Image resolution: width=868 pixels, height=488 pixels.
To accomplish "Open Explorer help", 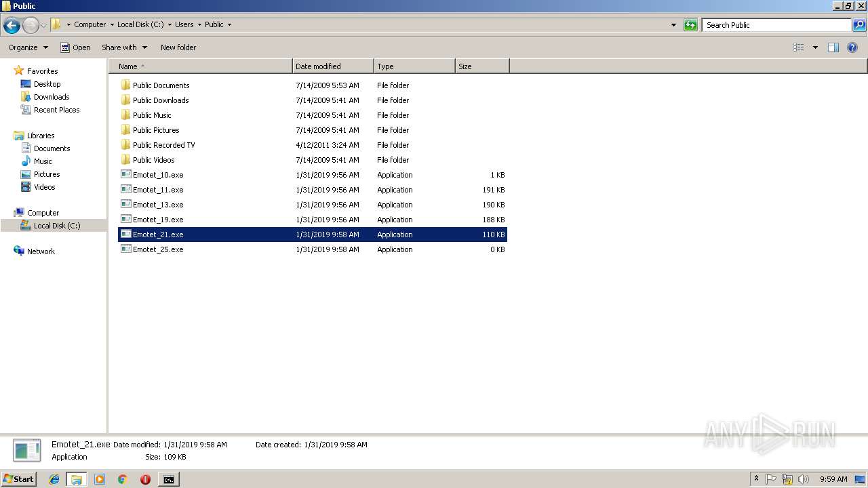I will pyautogui.click(x=852, y=47).
